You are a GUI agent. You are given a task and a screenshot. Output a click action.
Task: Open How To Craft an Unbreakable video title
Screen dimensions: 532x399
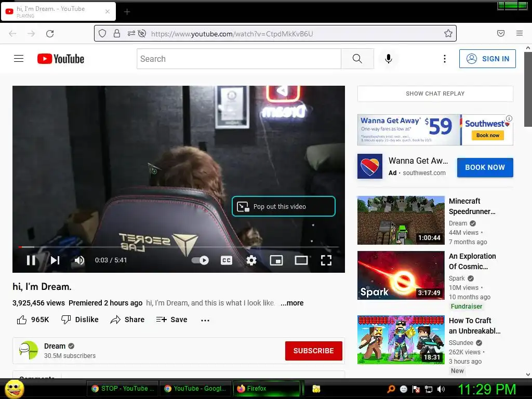coord(474,326)
